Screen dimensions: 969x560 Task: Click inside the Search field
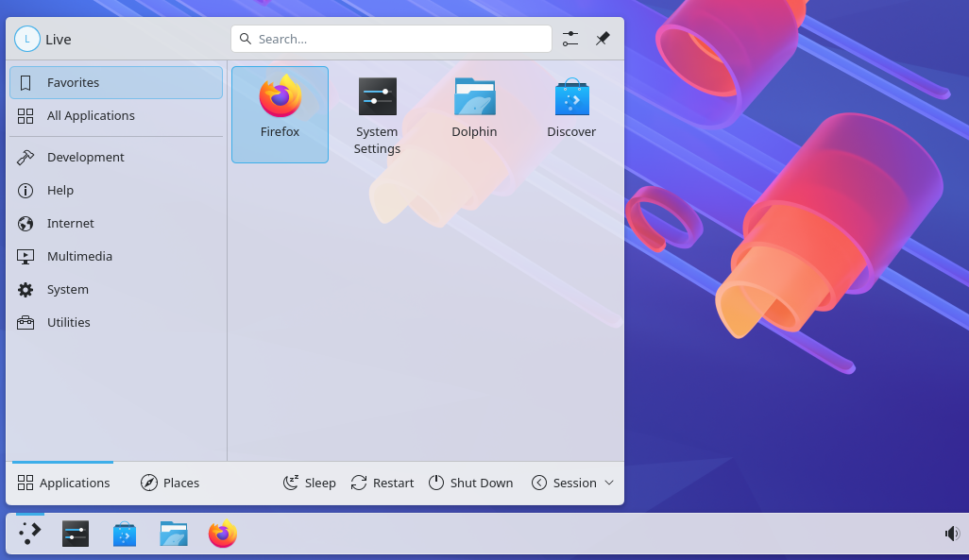(391, 39)
